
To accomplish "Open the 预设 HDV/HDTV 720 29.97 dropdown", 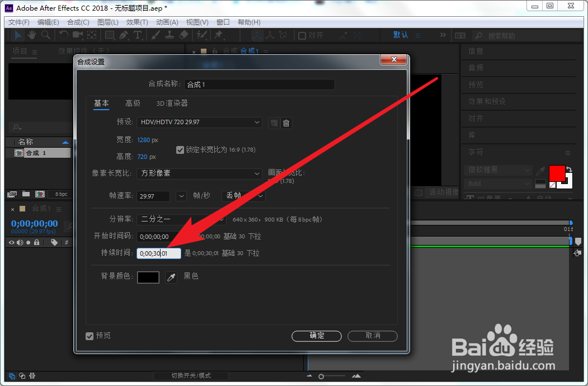I will 199,122.
